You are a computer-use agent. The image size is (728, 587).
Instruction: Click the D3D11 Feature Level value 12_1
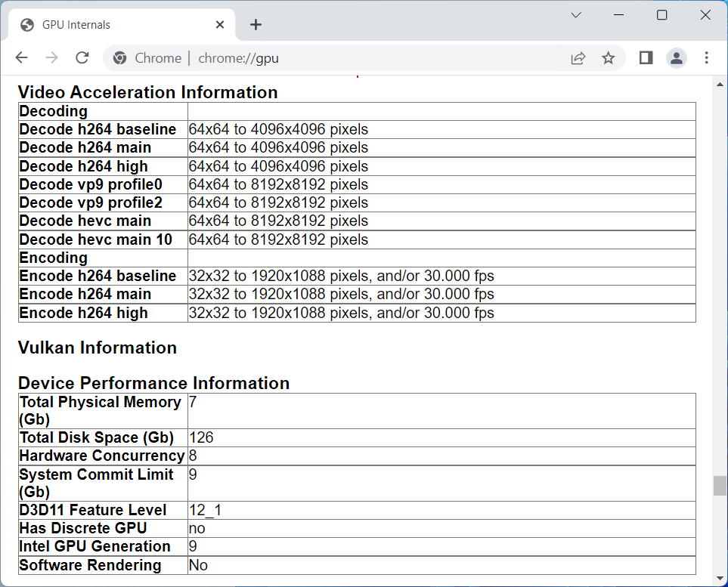pos(205,511)
